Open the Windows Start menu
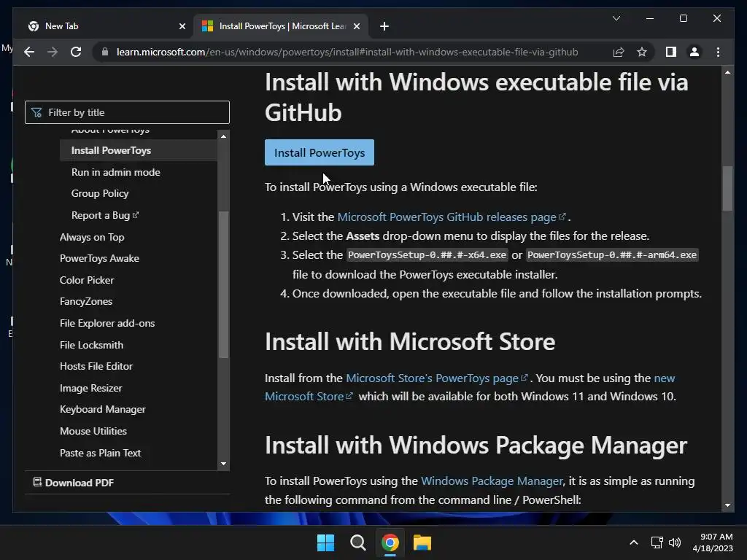Image resolution: width=747 pixels, height=560 pixels. 326,542
